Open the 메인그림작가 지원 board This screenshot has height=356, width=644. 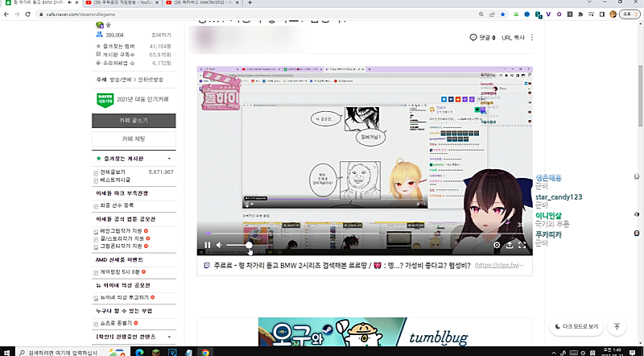tap(122, 231)
